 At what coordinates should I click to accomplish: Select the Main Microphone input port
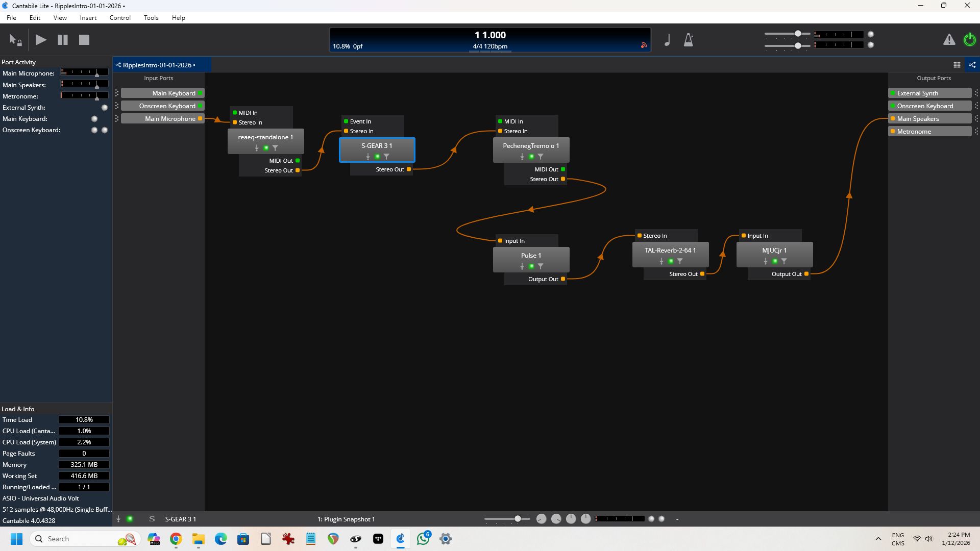162,118
